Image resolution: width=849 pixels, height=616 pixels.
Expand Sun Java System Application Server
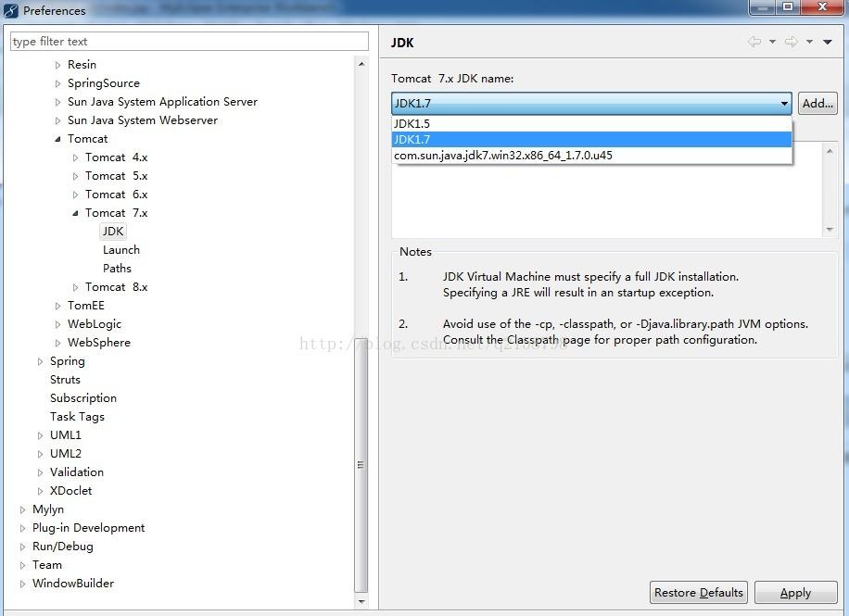(x=57, y=102)
